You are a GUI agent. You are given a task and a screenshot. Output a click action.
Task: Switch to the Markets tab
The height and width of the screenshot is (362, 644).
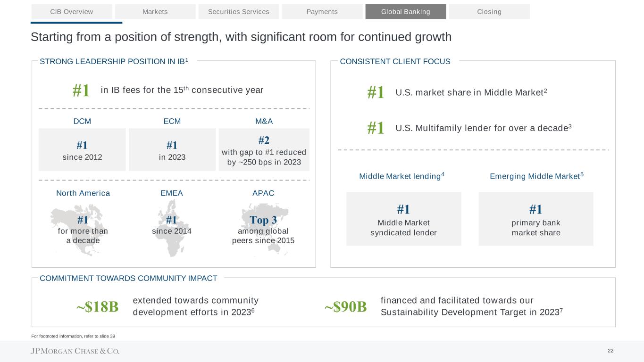(155, 12)
